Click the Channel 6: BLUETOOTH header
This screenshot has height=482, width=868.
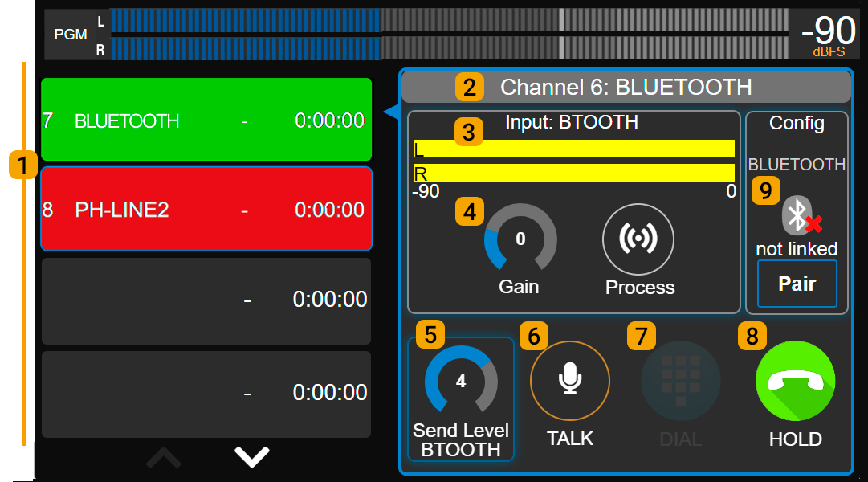point(626,87)
